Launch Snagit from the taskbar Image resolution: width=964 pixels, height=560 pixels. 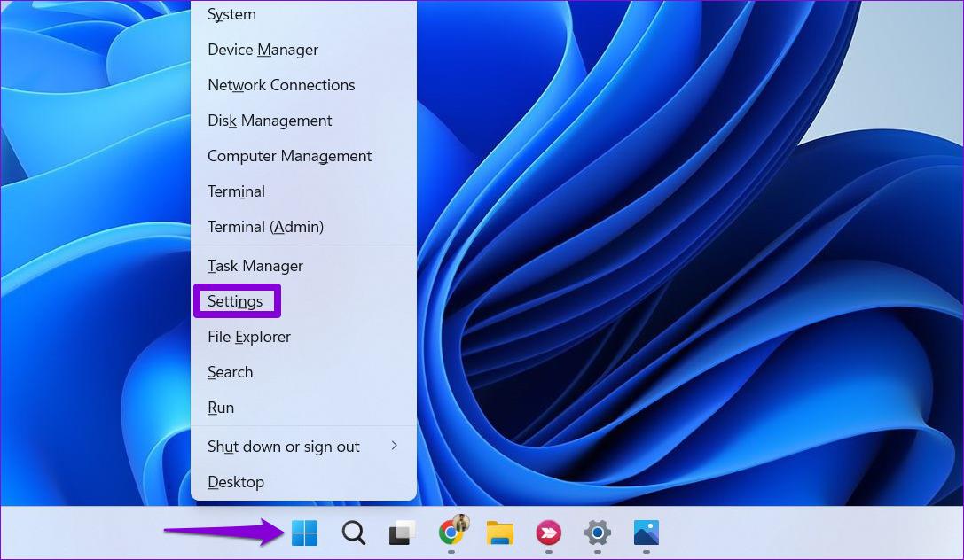[548, 533]
